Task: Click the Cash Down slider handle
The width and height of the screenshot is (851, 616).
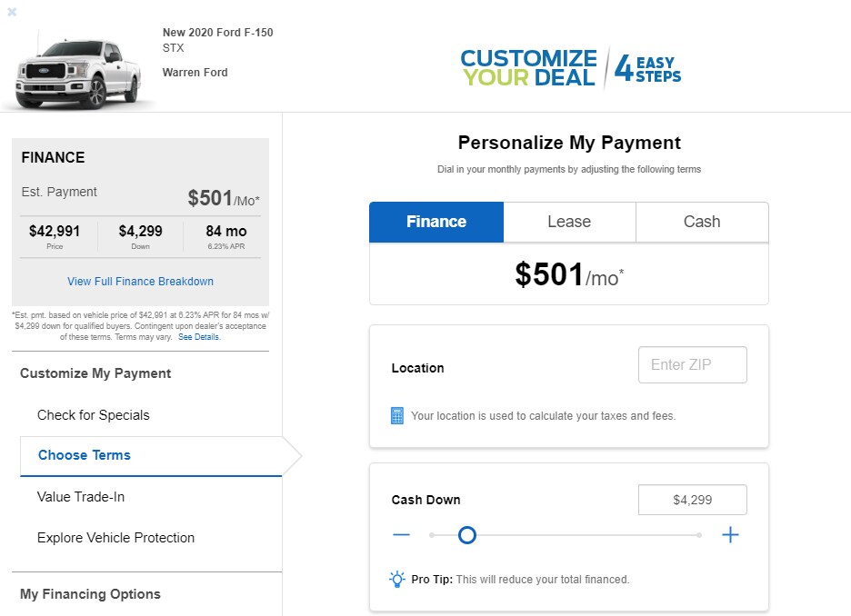Action: [x=466, y=535]
